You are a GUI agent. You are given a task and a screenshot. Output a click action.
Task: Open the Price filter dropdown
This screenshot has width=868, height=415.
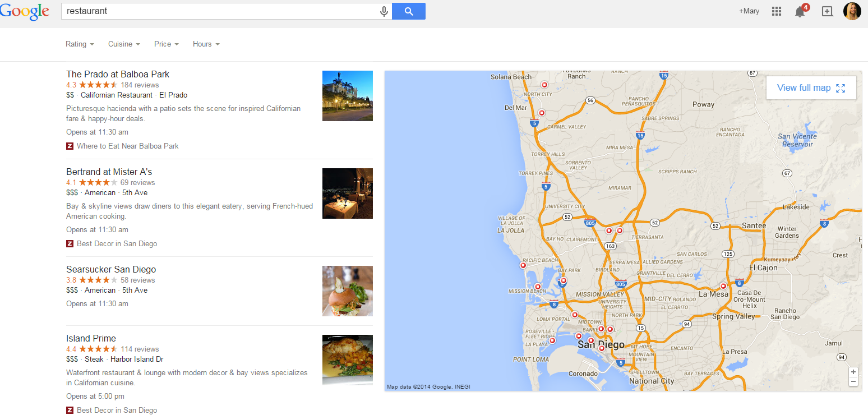coord(167,44)
